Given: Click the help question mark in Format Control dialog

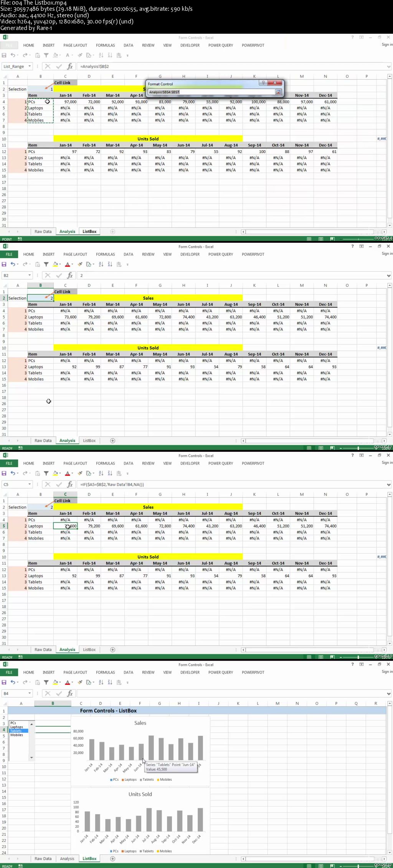Looking at the screenshot, I should coord(263,83).
